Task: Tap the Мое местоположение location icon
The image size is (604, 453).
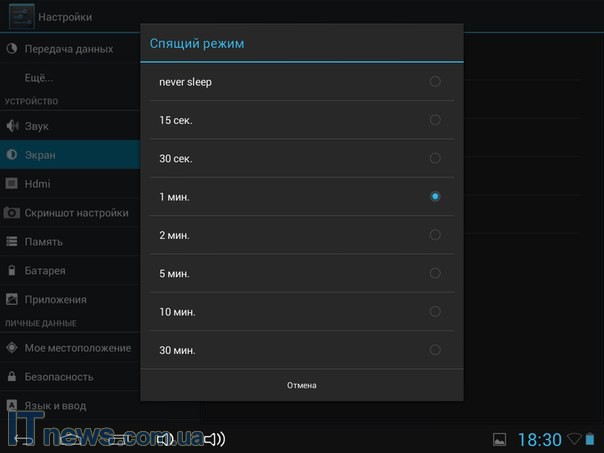Action: (12, 347)
